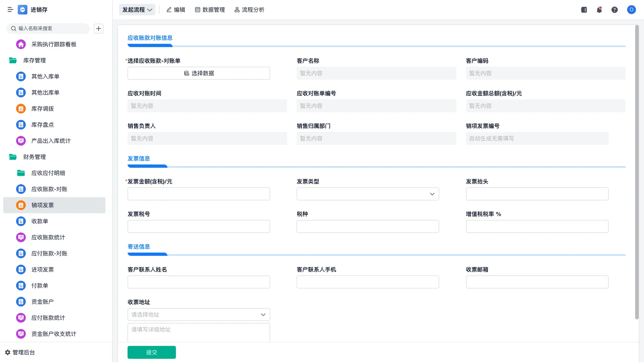The image size is (644, 362).
Task: Open the 发票类型 dropdown
Action: [x=368, y=194]
